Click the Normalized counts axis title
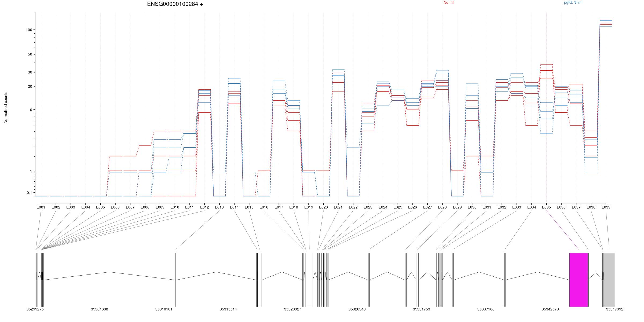 coord(6,107)
